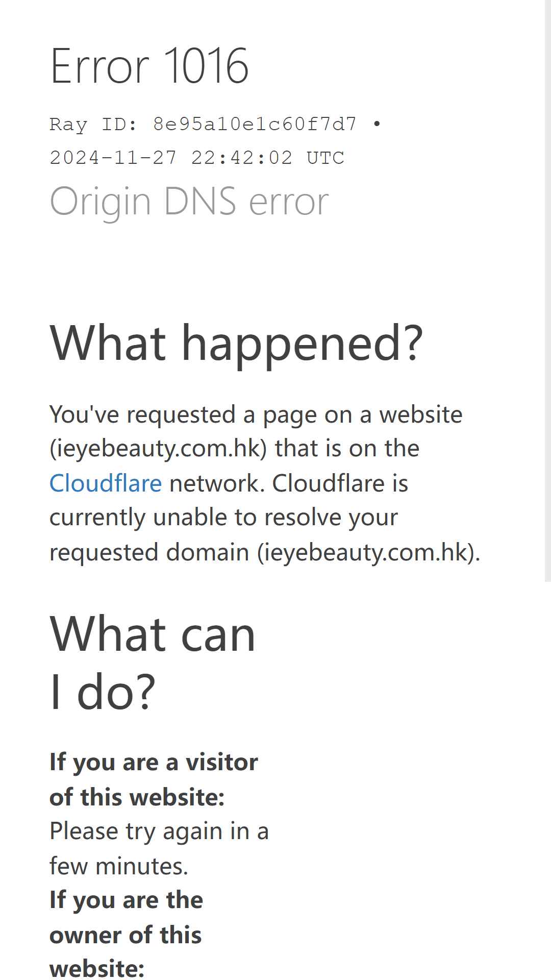The height and width of the screenshot is (980, 551).
Task: Click 'currently unable to resolve your' line
Action: click(223, 517)
